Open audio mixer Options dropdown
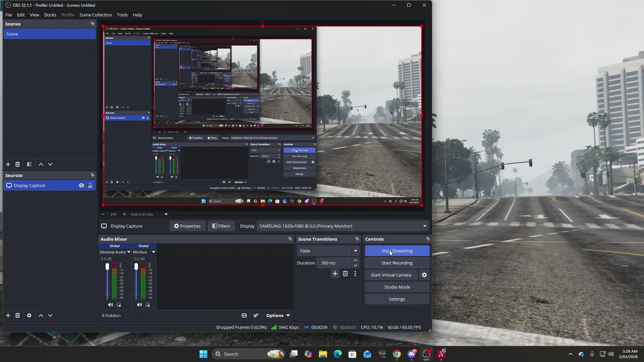 point(278,316)
